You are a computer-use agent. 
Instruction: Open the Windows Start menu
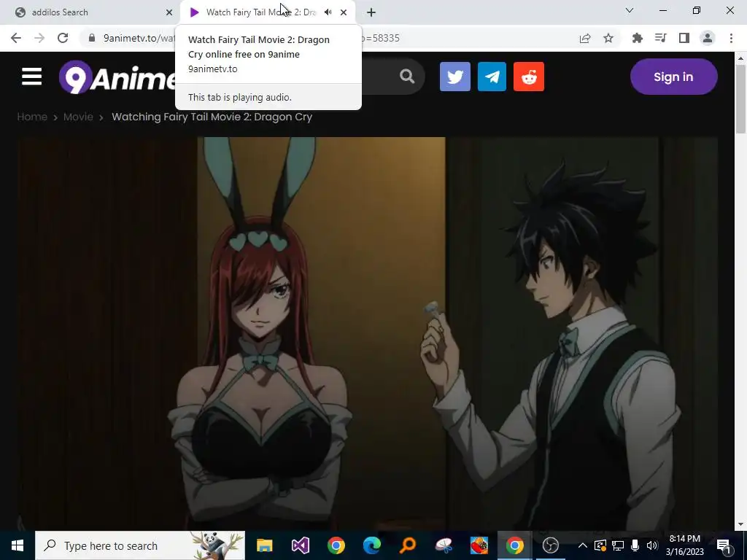tap(18, 545)
